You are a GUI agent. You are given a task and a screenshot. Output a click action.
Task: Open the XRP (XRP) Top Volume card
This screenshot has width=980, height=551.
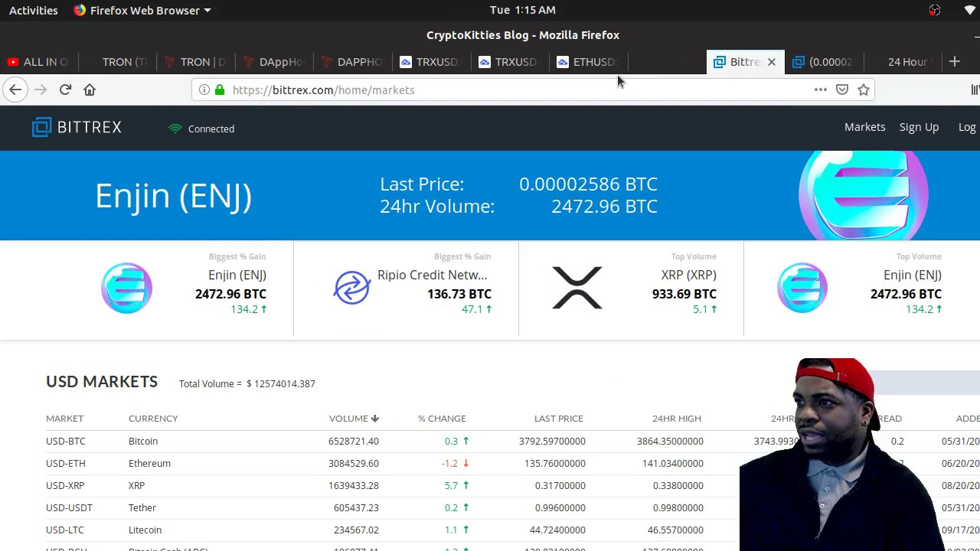click(x=632, y=289)
